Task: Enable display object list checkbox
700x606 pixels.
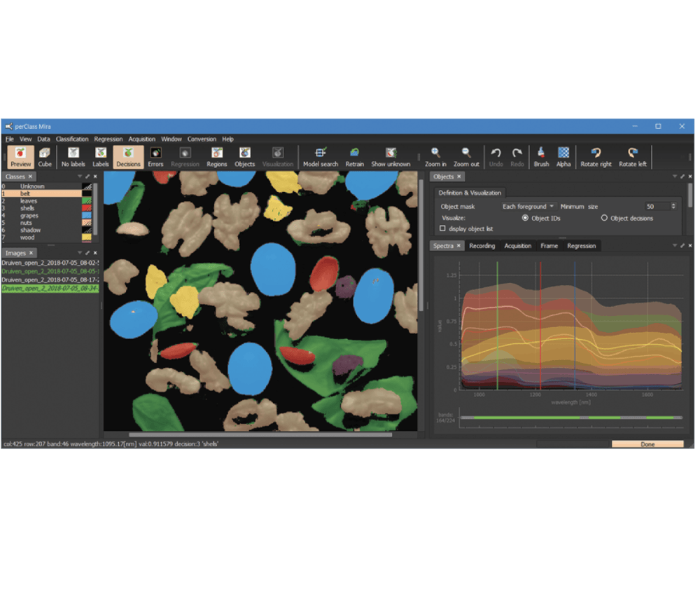Action: click(x=442, y=228)
